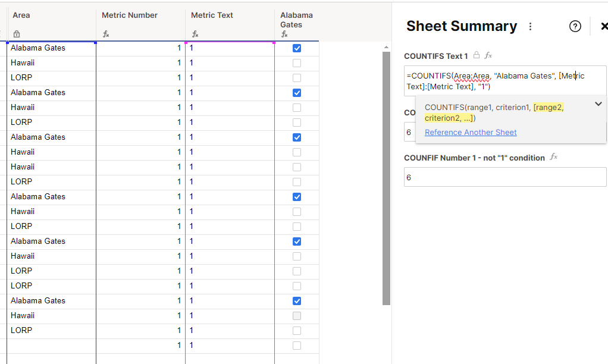The height and width of the screenshot is (364, 608).
Task: Click the Metric Text column header
Action: pos(230,24)
